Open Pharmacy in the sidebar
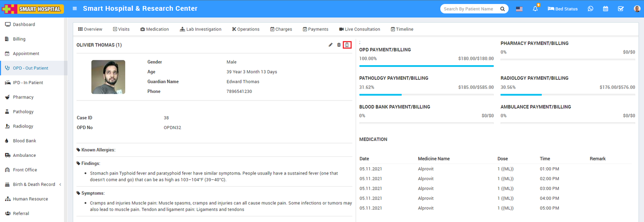 point(23,97)
